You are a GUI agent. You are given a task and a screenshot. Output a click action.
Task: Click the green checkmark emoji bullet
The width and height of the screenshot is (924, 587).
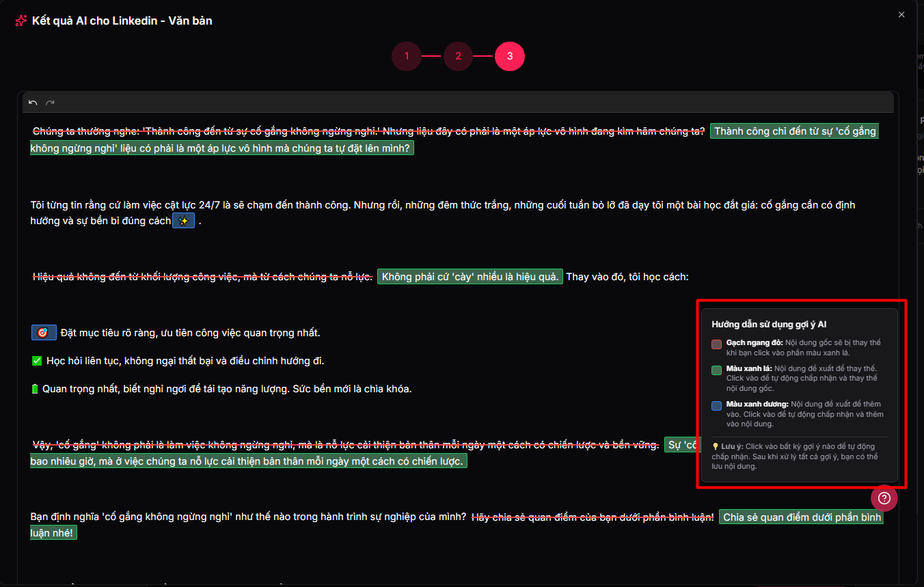tap(37, 361)
